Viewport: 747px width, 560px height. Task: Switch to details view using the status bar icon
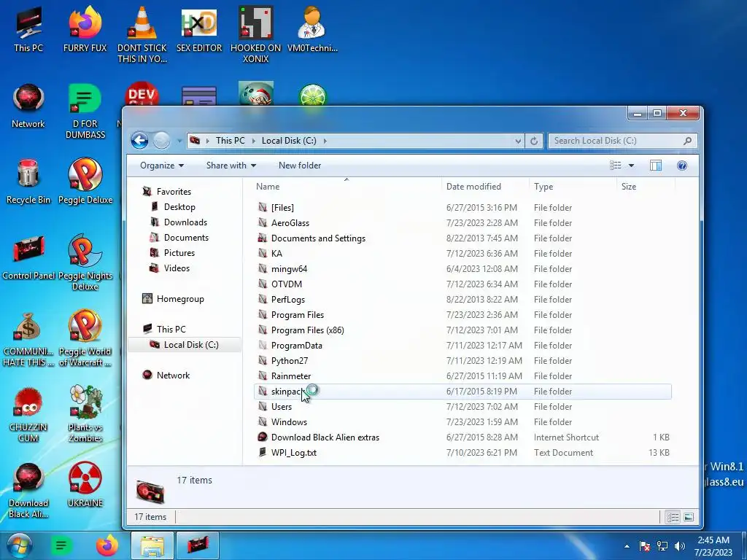click(673, 517)
